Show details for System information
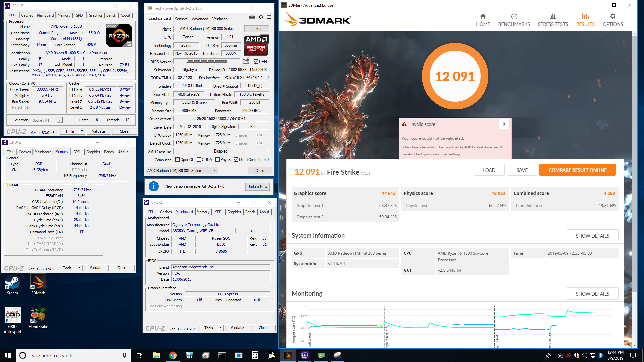 tap(592, 236)
